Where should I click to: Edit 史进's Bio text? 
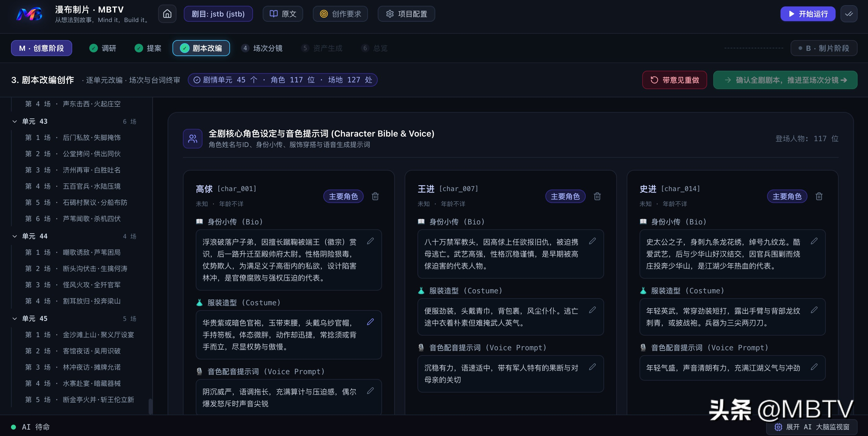[x=814, y=241]
